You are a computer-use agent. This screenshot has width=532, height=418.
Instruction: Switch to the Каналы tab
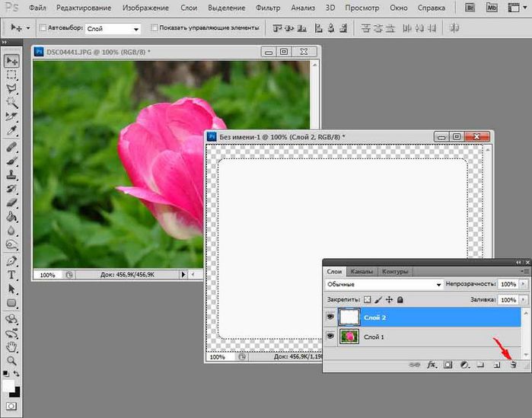tap(362, 272)
